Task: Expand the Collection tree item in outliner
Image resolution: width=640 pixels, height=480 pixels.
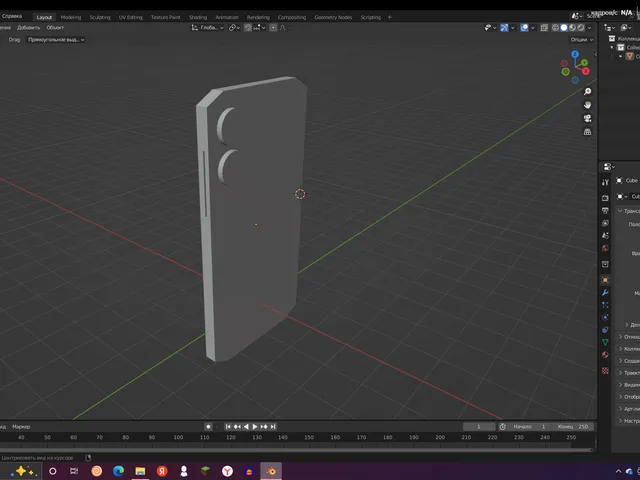Action: point(612,47)
